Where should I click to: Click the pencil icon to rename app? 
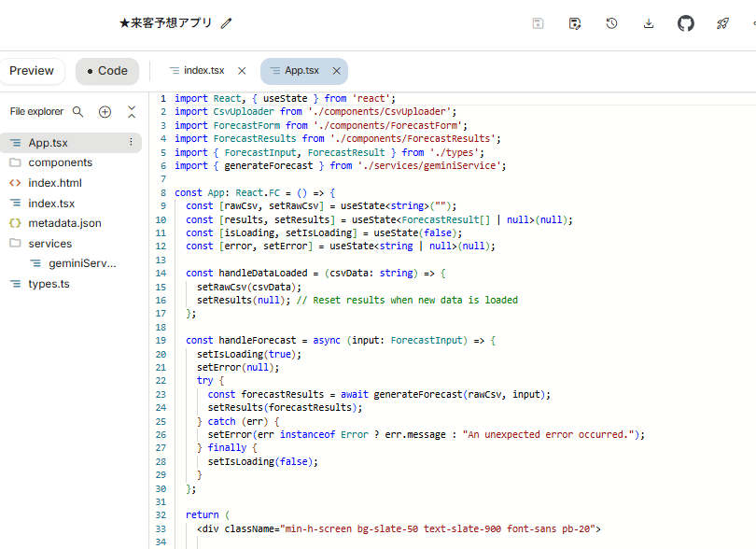point(227,23)
